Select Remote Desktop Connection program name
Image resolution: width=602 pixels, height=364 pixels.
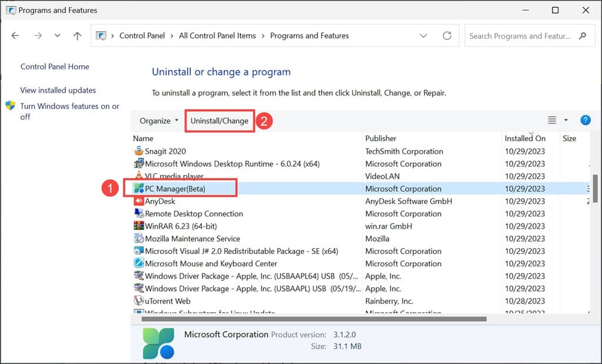(194, 214)
